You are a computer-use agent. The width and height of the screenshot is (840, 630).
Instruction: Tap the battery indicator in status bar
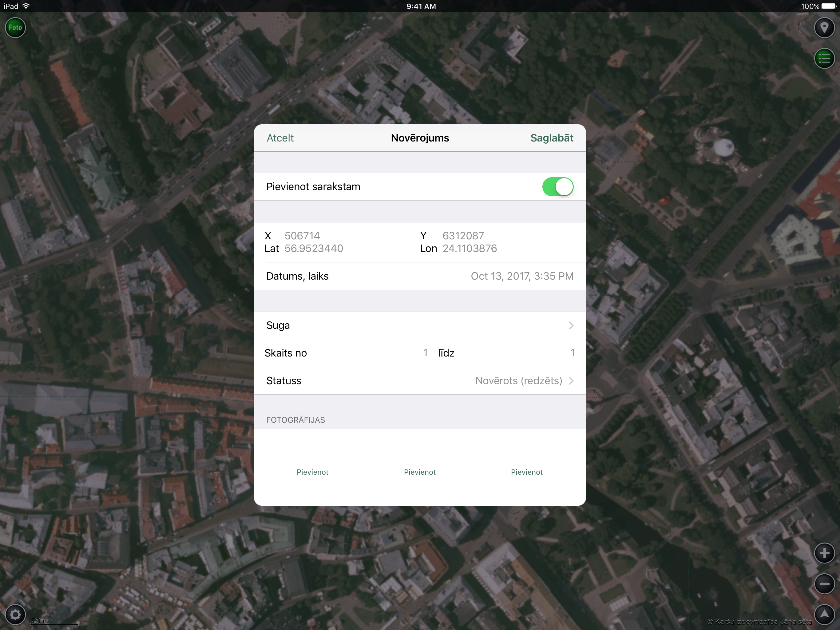[x=829, y=6]
